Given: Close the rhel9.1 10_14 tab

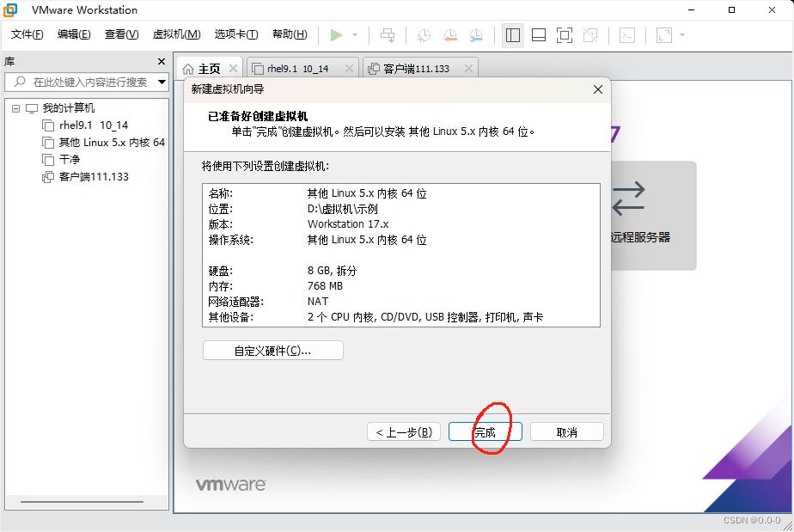Looking at the screenshot, I should [x=349, y=69].
